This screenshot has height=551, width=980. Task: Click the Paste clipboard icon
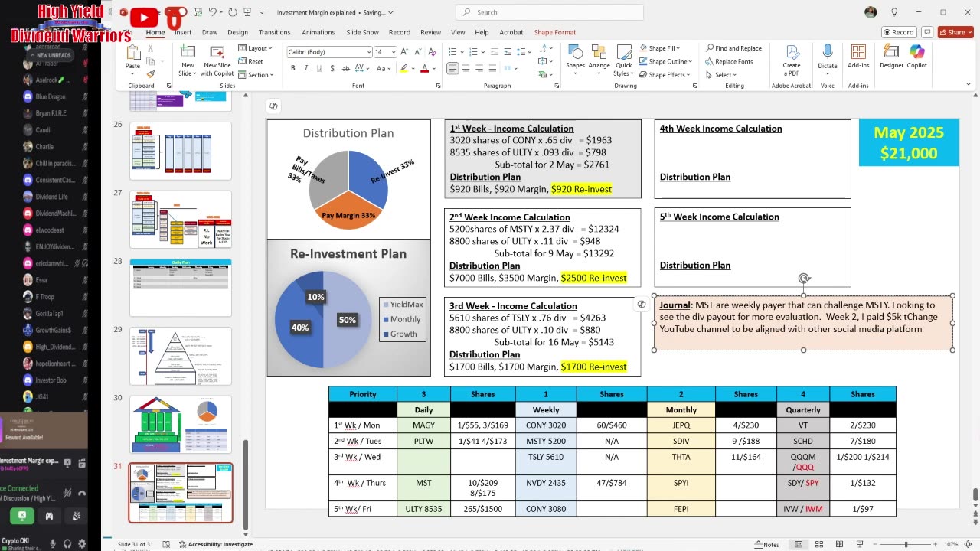coord(133,54)
